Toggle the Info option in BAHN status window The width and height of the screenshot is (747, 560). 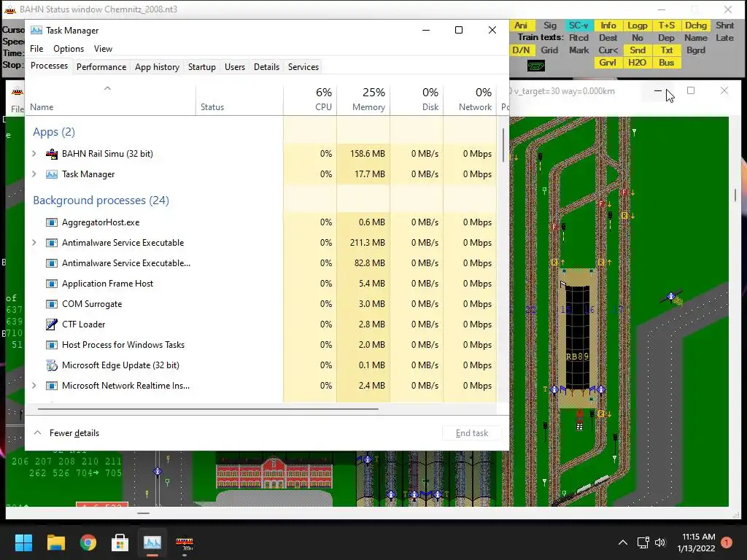(x=608, y=26)
